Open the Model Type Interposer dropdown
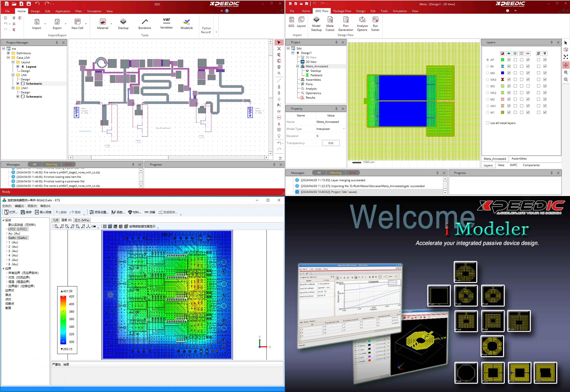This screenshot has height=392, width=570. (x=343, y=129)
